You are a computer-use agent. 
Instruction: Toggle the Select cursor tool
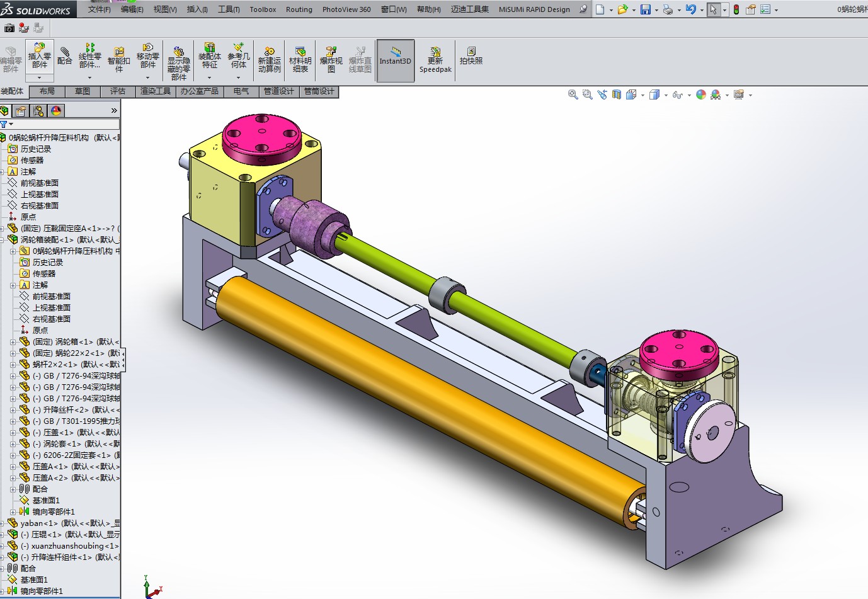tap(713, 9)
